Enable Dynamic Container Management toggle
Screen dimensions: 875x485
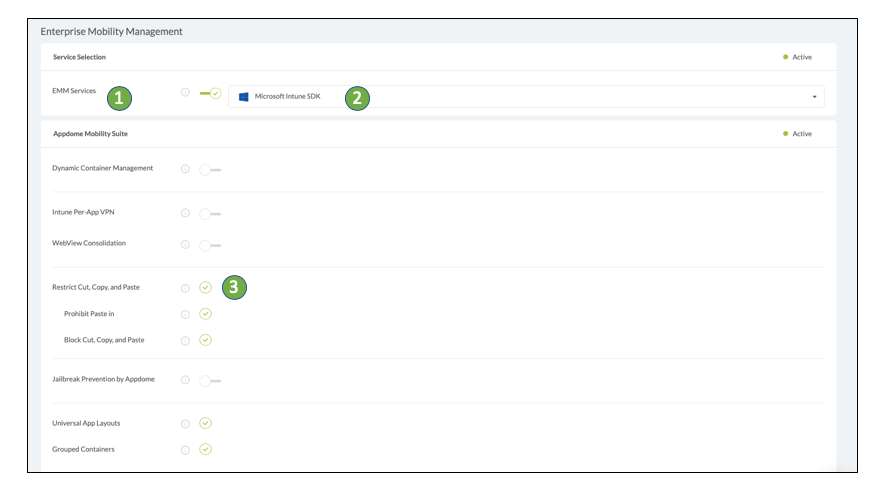(209, 169)
